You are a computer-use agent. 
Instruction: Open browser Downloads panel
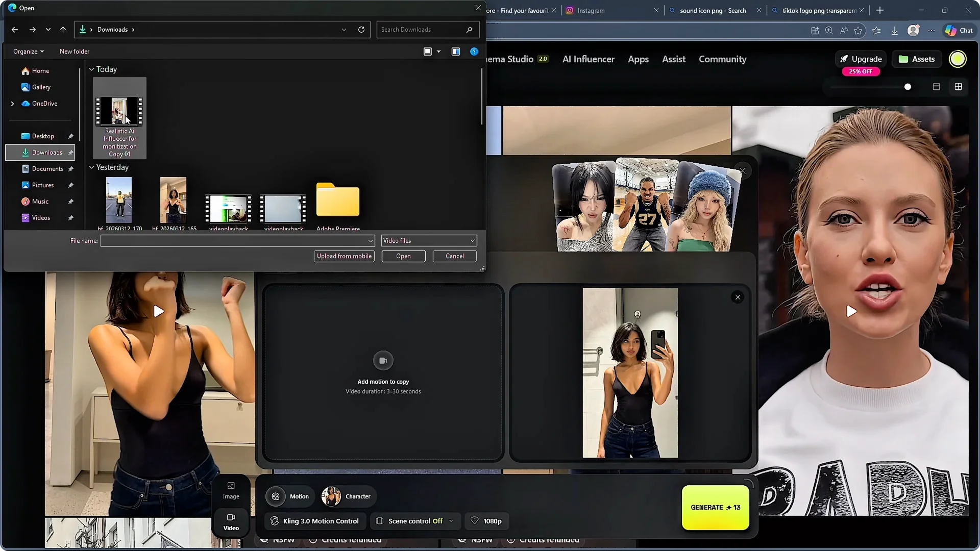[894, 31]
